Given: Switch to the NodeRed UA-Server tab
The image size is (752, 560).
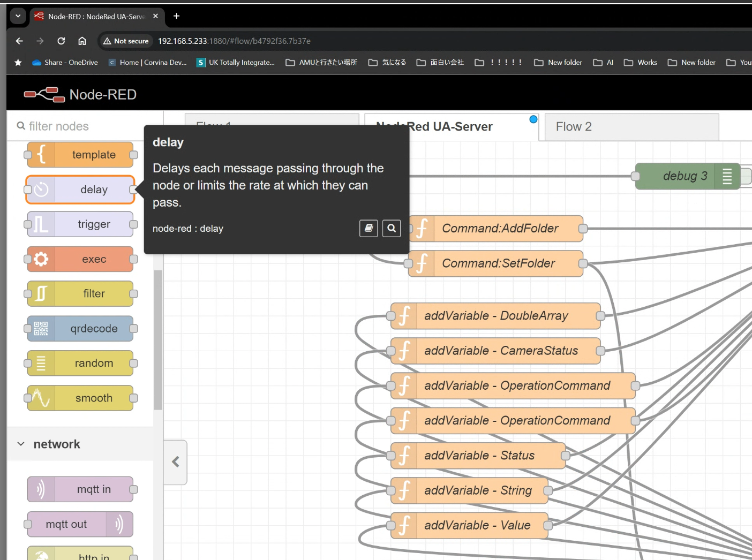Looking at the screenshot, I should (452, 127).
